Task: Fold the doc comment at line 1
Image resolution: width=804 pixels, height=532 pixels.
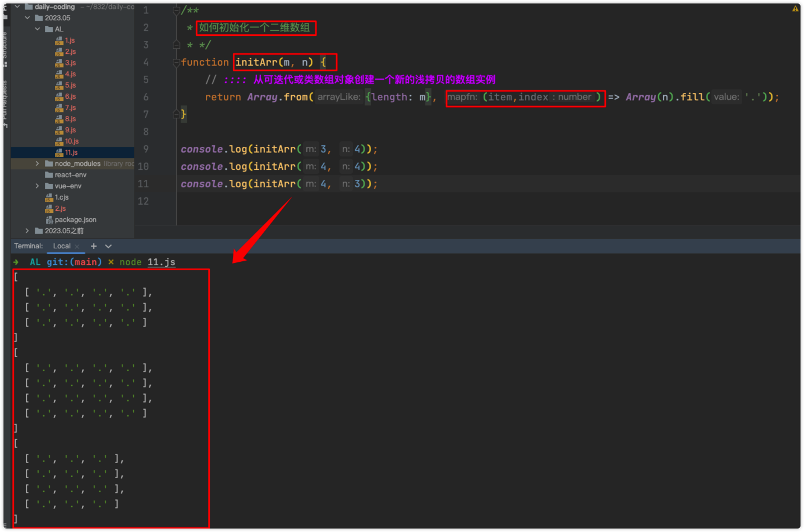Action: [x=176, y=10]
